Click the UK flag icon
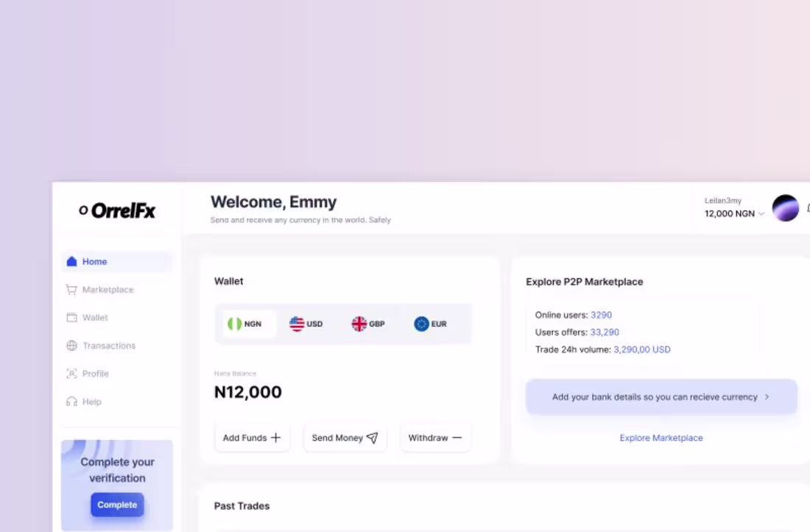Screen dimensions: 810x532 click(x=359, y=324)
